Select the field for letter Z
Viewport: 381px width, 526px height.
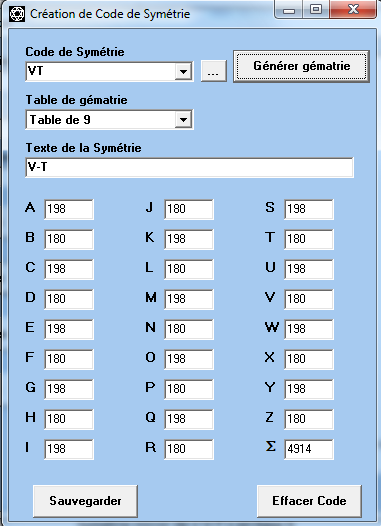coord(309,419)
